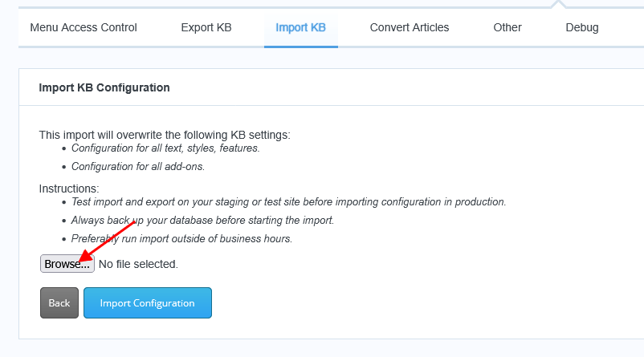Click the Import KB Configuration heading

coord(104,87)
